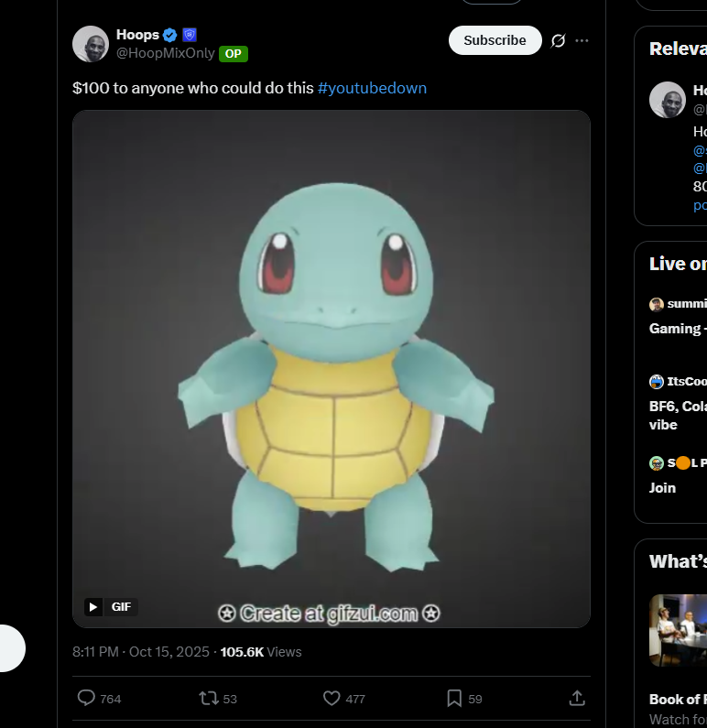Like the tweet with heart icon
The width and height of the screenshot is (707, 728).
[x=332, y=699]
